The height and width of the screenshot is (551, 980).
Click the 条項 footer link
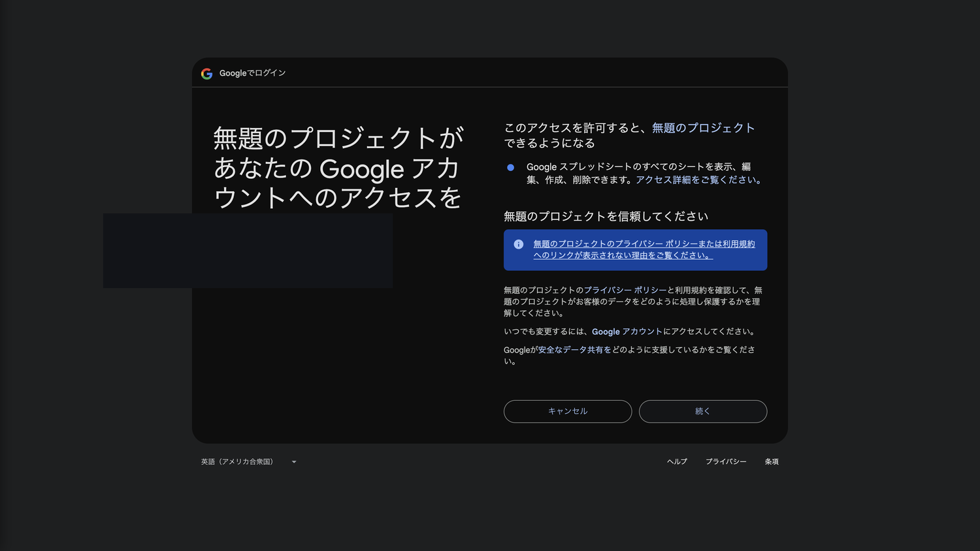click(772, 462)
